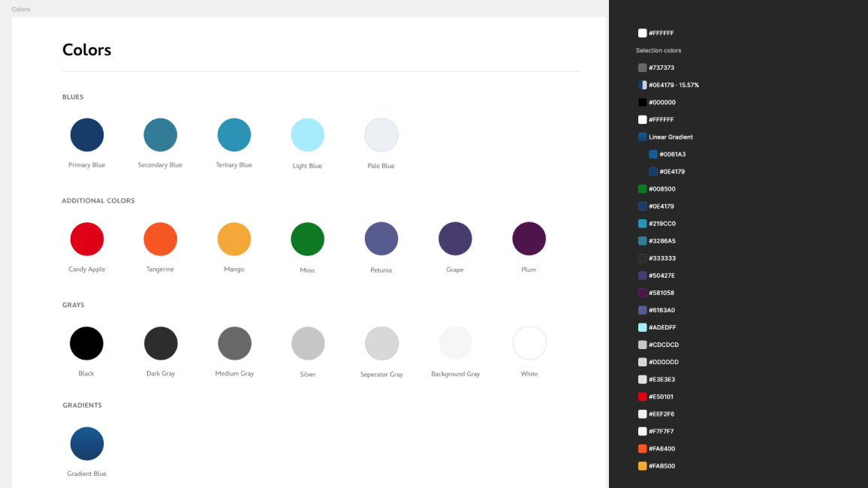868x488 pixels.
Task: Click the Light Blue circle
Action: pos(307,135)
